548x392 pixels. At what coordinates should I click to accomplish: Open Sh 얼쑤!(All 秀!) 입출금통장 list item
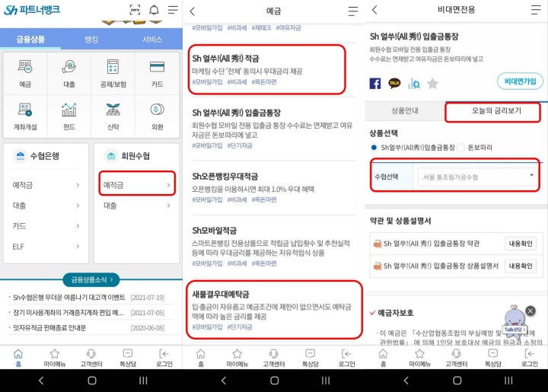coord(273,129)
